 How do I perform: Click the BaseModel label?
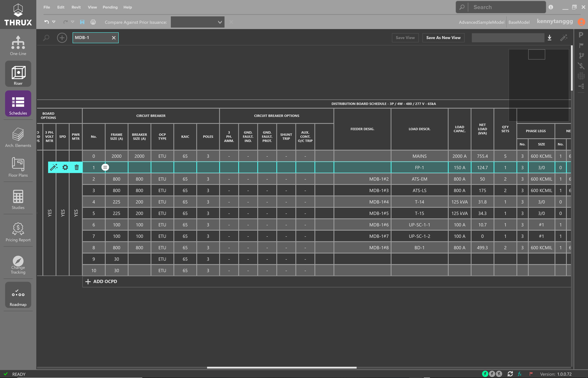pos(519,22)
